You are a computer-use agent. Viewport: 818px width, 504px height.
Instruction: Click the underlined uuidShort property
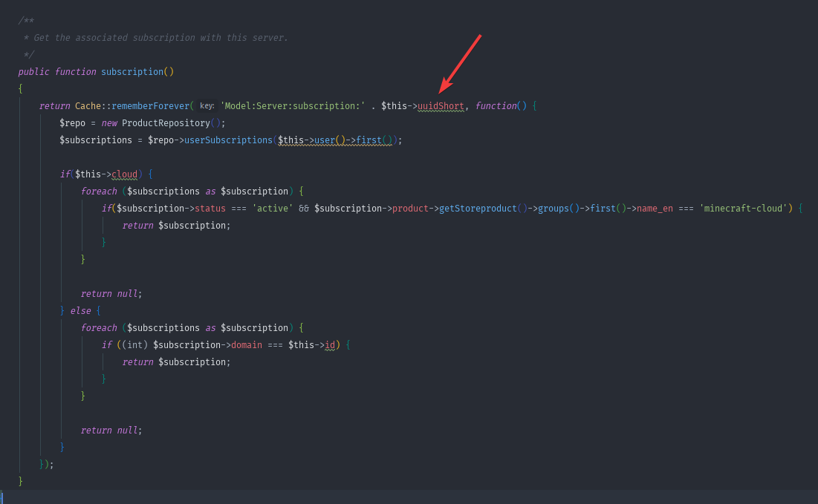click(441, 106)
